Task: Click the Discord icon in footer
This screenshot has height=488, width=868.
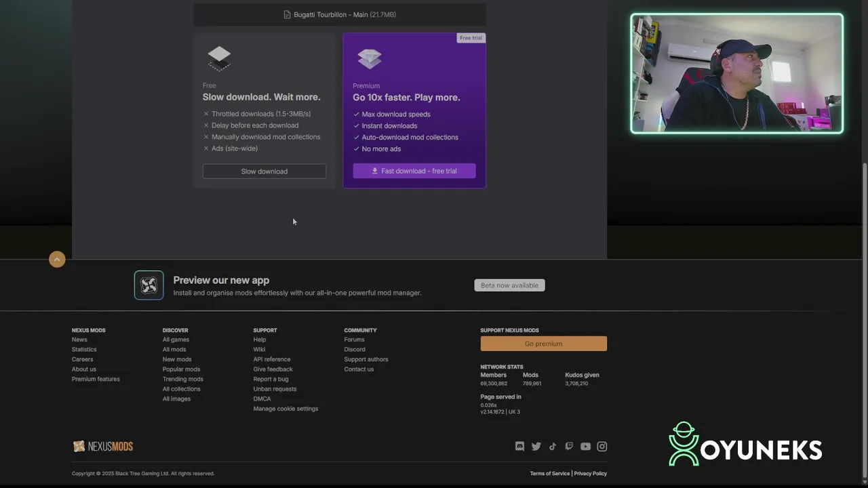Action: pos(519,446)
